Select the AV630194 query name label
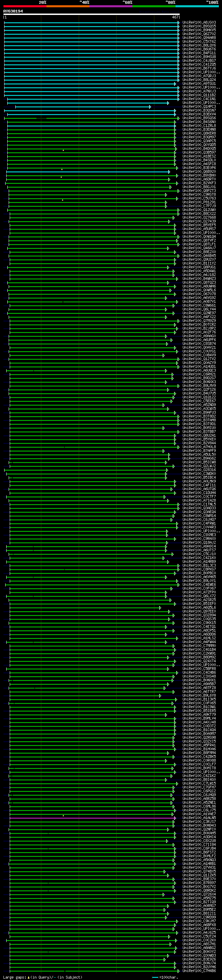Viewport: 222px width, 980px height. (x=13, y=11)
